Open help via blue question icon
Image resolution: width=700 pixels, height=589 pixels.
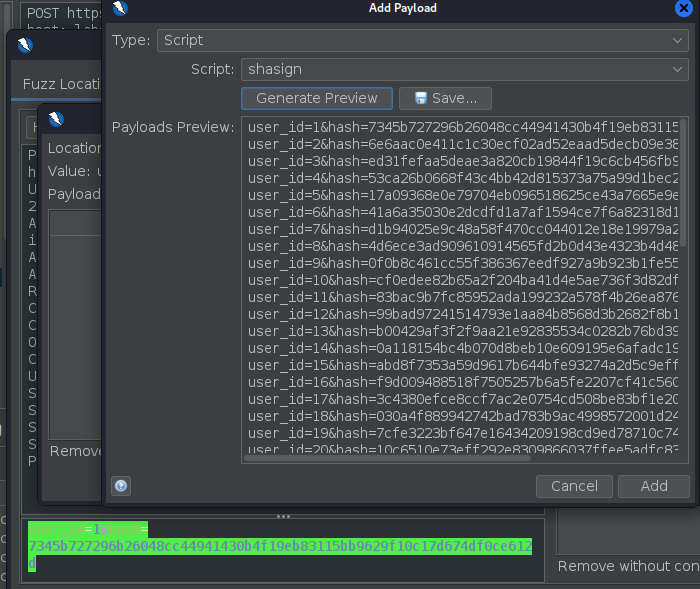[x=121, y=486]
